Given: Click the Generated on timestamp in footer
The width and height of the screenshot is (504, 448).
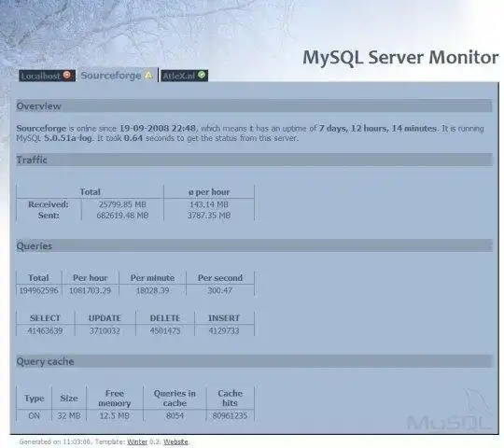Looking at the screenshot, I should [x=55, y=441].
